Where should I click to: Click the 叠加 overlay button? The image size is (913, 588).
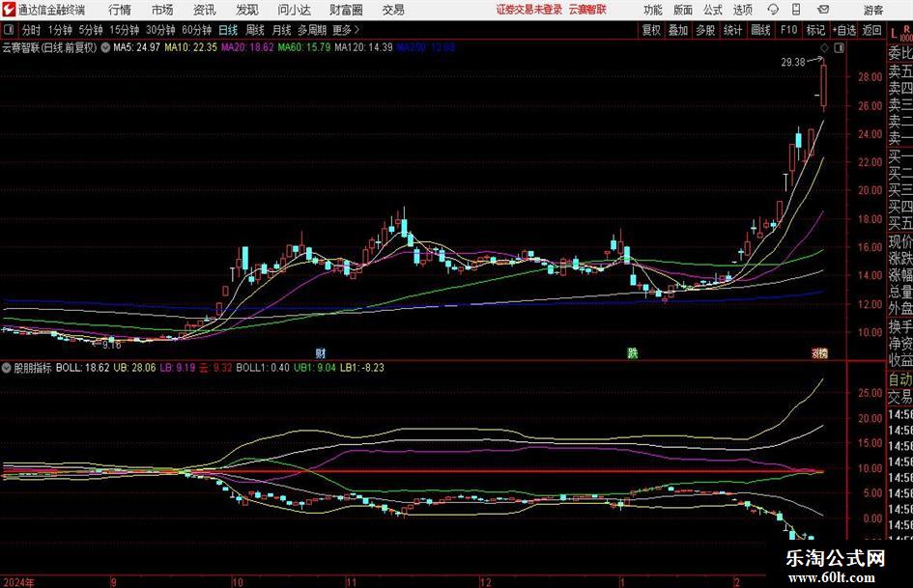(x=678, y=30)
